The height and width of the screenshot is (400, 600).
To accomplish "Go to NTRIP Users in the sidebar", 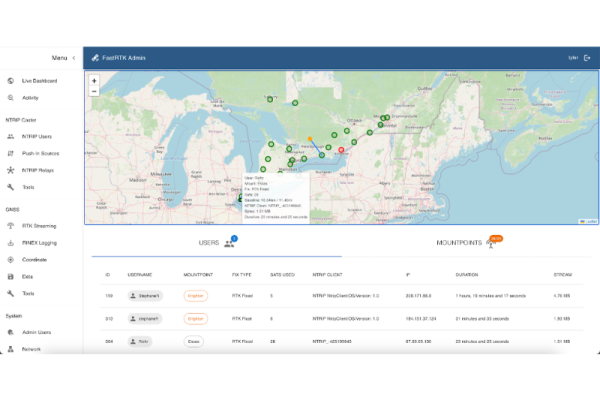I will click(37, 136).
